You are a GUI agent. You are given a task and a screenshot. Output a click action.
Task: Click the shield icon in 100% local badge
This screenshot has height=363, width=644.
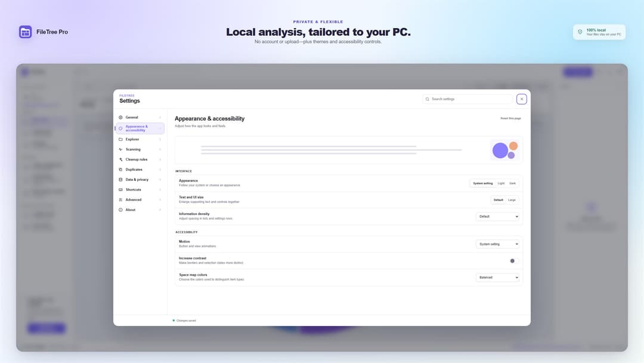(580, 32)
